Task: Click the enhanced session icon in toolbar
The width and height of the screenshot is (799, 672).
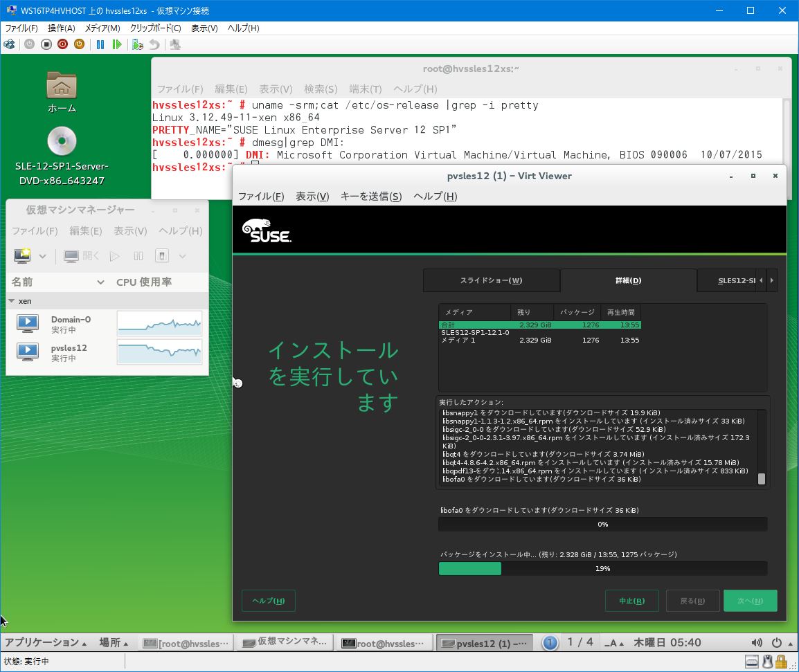Action: coord(174,44)
